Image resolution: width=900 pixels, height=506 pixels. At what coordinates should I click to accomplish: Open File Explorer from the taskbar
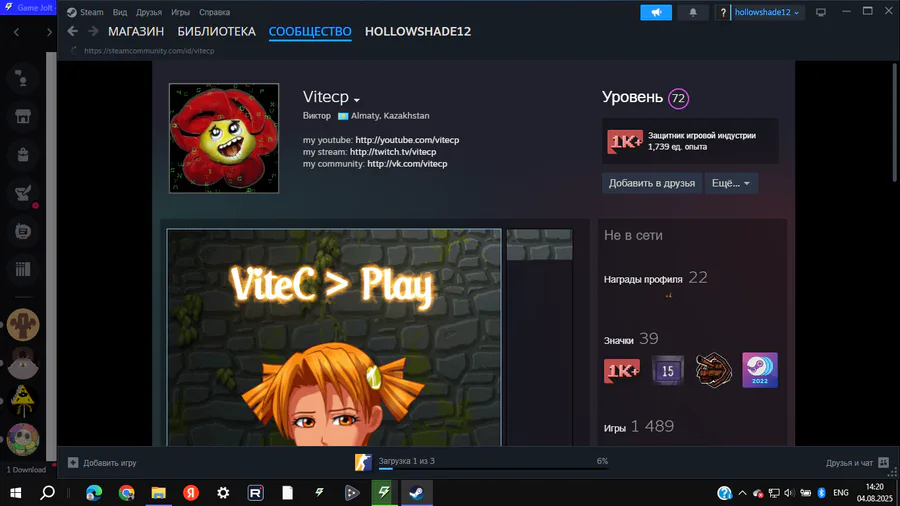[158, 492]
